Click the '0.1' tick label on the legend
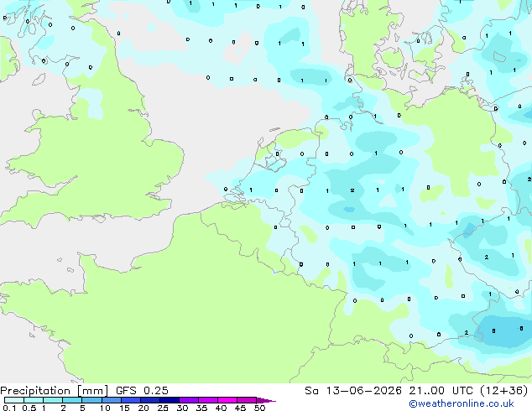Viewport: 532px width, 411px height. point(9,408)
